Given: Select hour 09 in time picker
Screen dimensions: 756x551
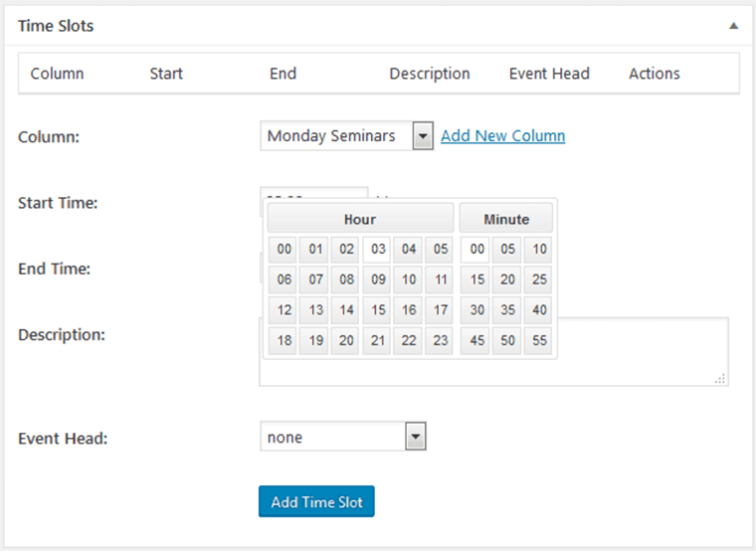Looking at the screenshot, I should pos(378,279).
